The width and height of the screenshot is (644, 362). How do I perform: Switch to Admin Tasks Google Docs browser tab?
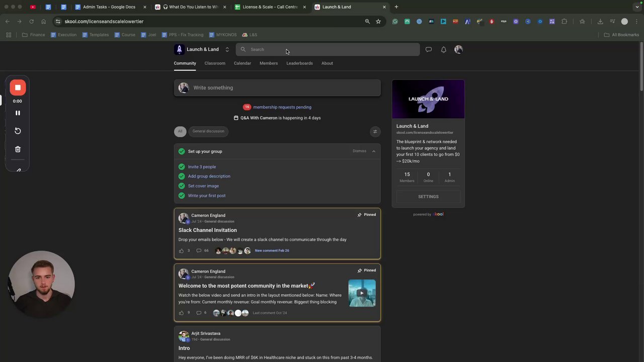click(109, 7)
